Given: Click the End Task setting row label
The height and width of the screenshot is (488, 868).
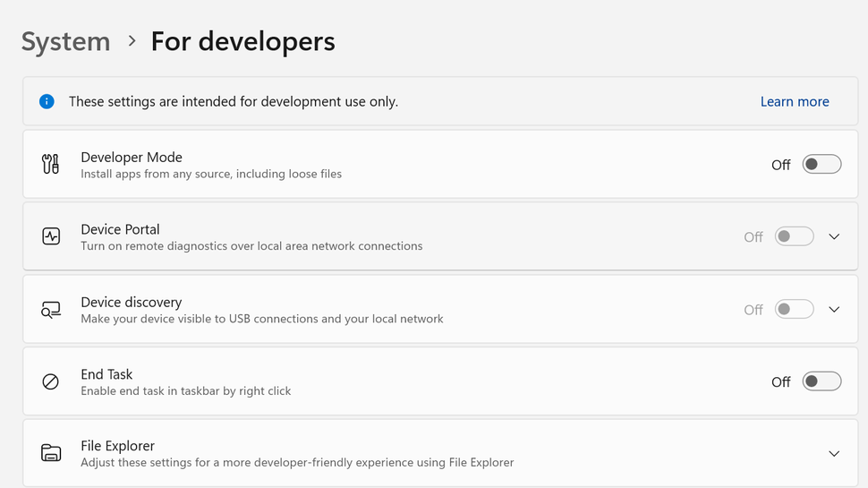Looking at the screenshot, I should (x=106, y=374).
